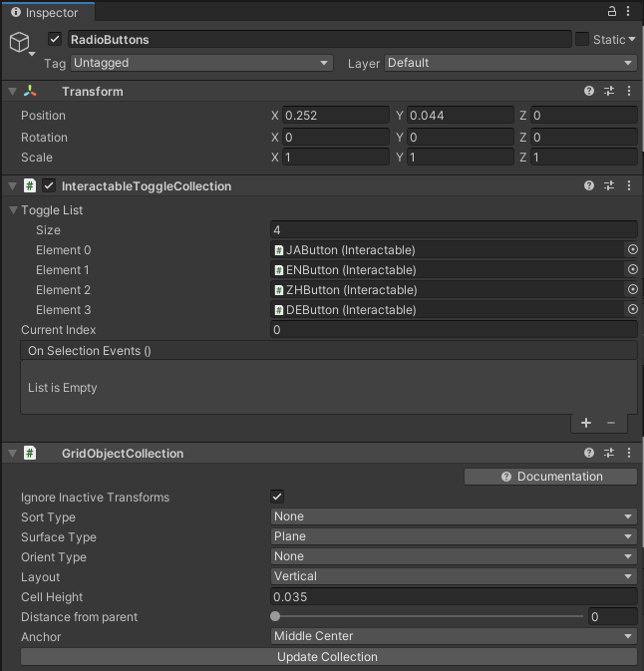
Task: Collapse the Transform component foldout
Action: click(x=12, y=91)
